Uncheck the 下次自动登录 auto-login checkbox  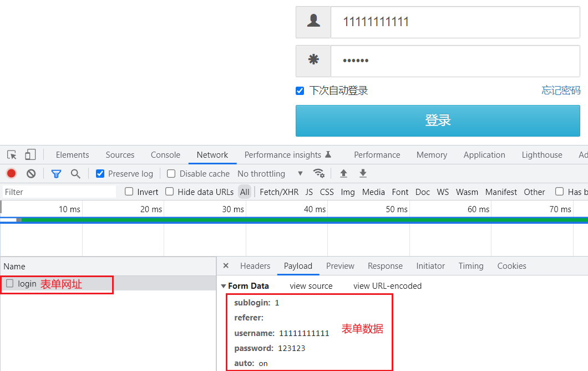(300, 91)
